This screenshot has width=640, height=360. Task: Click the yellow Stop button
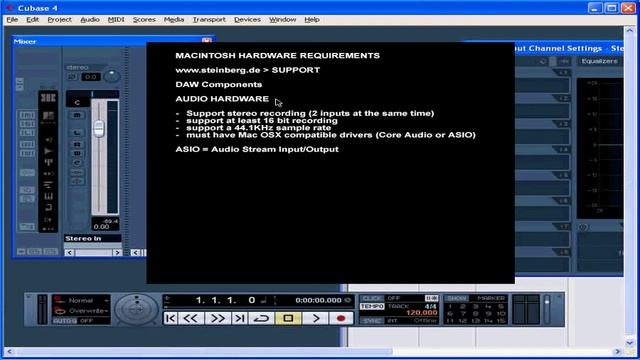pyautogui.click(x=288, y=318)
